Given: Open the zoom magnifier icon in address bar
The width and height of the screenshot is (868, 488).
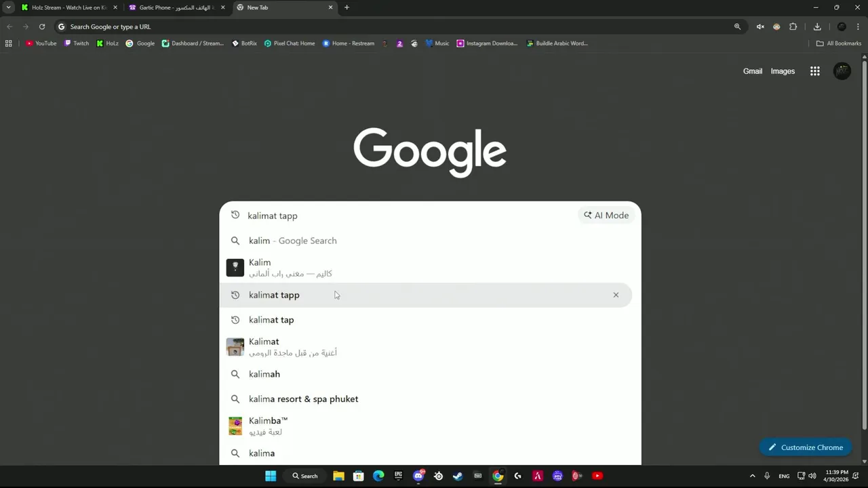Looking at the screenshot, I should 737,26.
